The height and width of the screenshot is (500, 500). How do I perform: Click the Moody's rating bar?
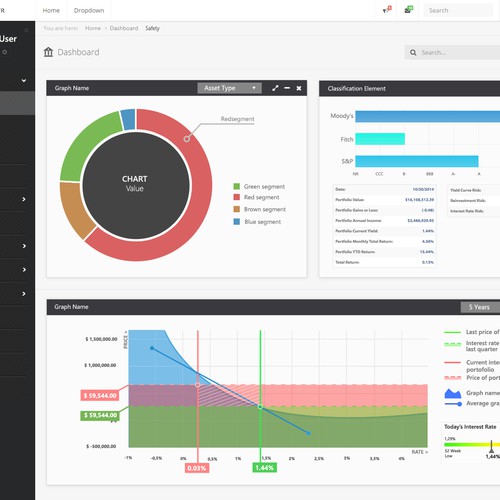point(428,116)
